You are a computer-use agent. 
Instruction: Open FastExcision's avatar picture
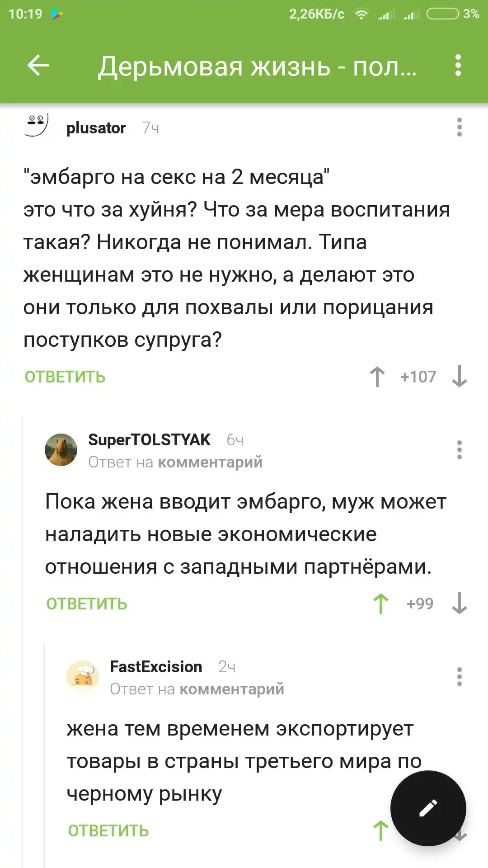pos(83,677)
